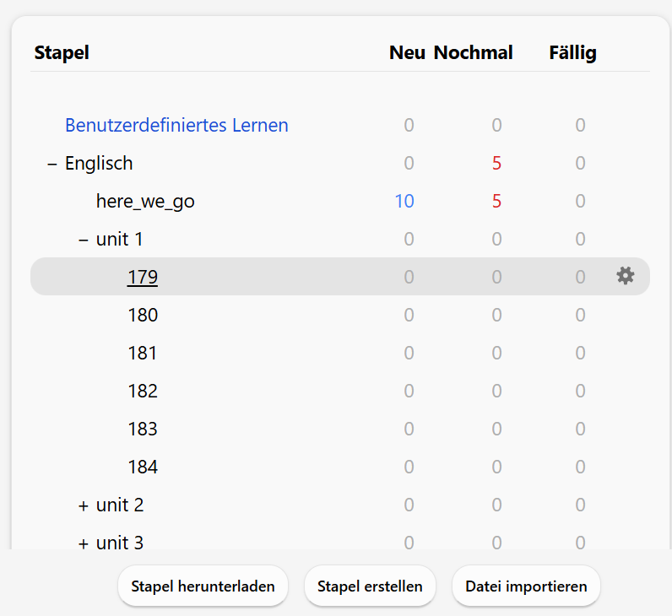Collapse the Englisch deck
Image resolution: width=672 pixels, height=616 pixels.
pyautogui.click(x=51, y=164)
